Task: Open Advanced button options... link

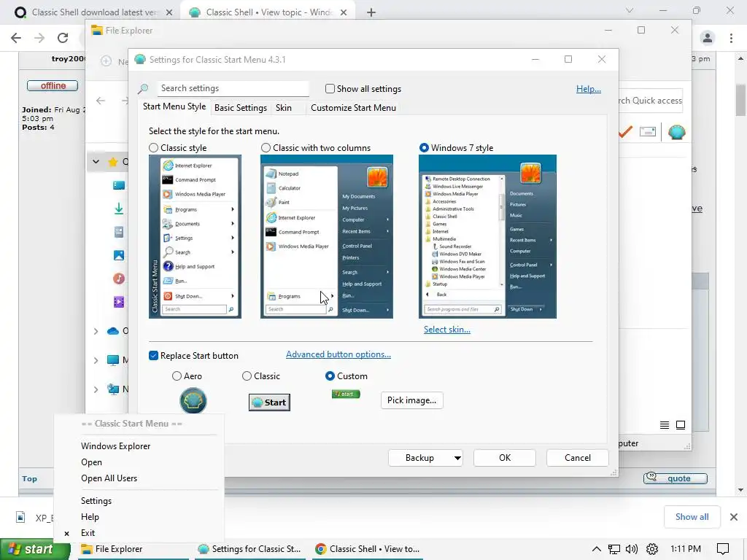Action: click(x=338, y=354)
